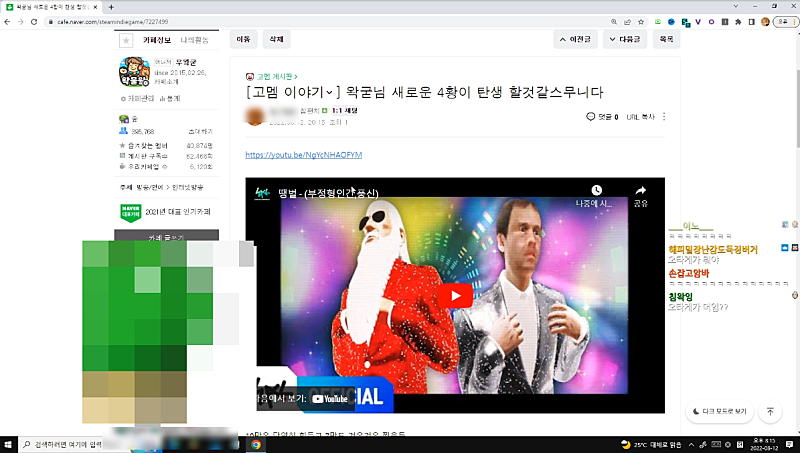
Task: Click the 초대하기 invite link
Action: point(201,132)
